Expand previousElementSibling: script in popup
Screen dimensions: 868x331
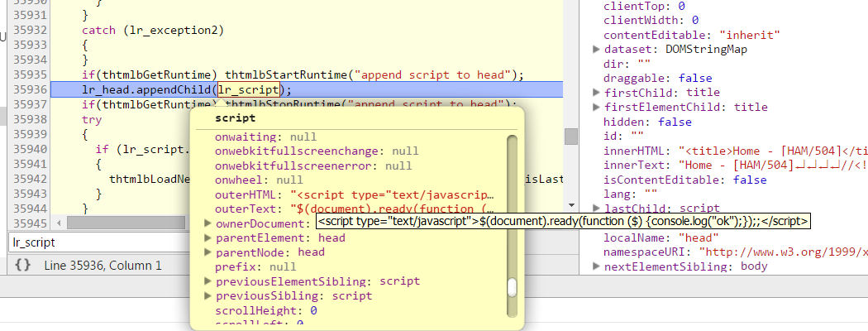(208, 281)
